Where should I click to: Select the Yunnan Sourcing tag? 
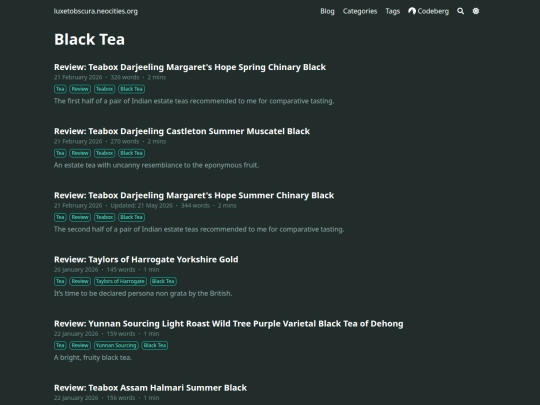(x=116, y=345)
